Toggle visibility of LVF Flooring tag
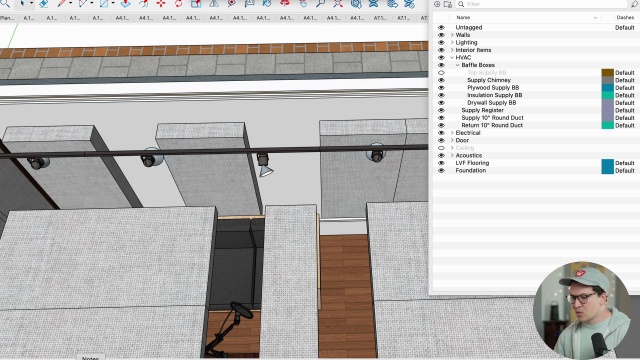The height and width of the screenshot is (360, 640). pyautogui.click(x=441, y=163)
